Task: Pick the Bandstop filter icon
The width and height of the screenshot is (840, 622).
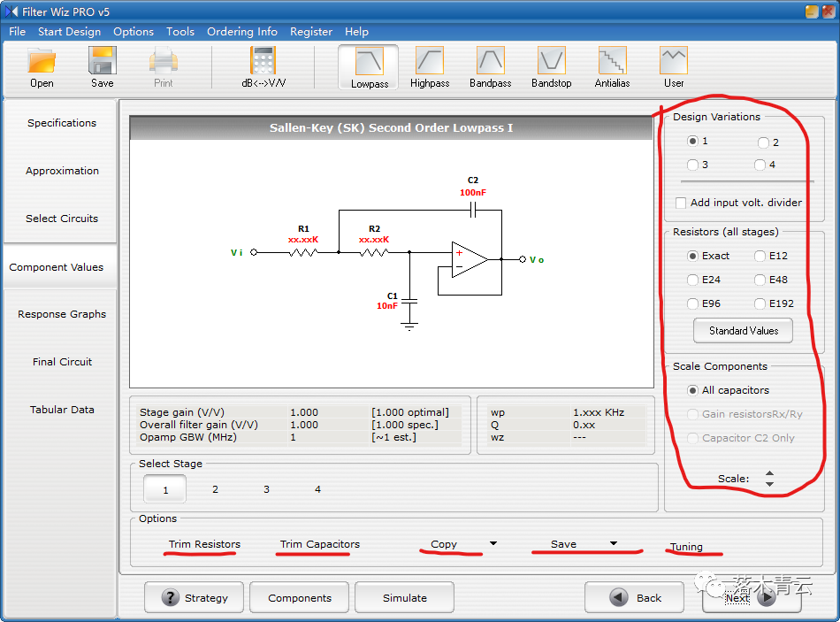Action: pyautogui.click(x=551, y=62)
